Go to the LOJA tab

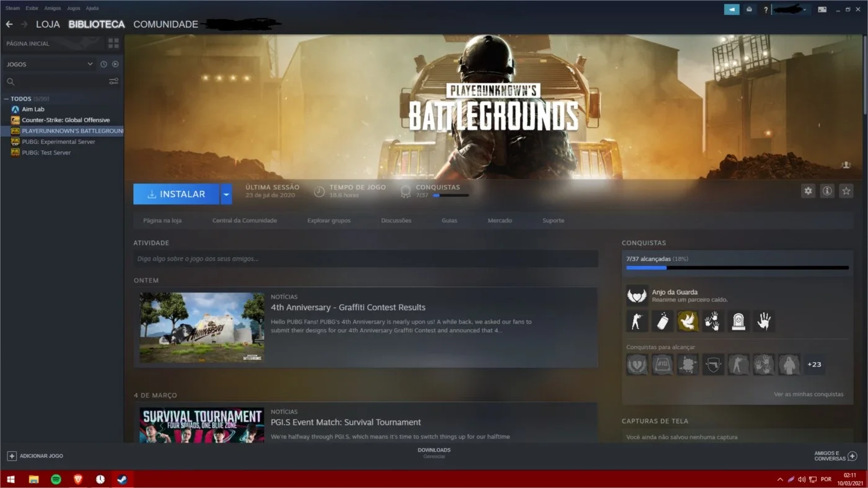point(48,24)
